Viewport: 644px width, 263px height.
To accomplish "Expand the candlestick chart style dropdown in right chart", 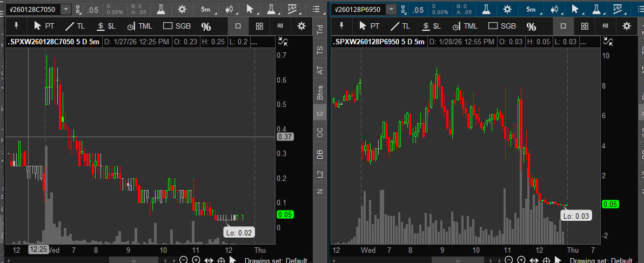I will pos(554,9).
